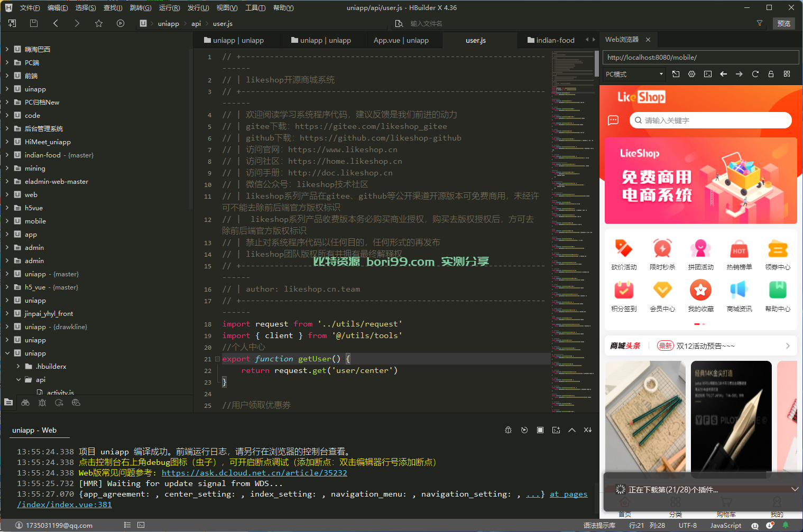Expand the eladmin-web-master folder
This screenshot has height=532, width=803.
pyautogui.click(x=7, y=182)
